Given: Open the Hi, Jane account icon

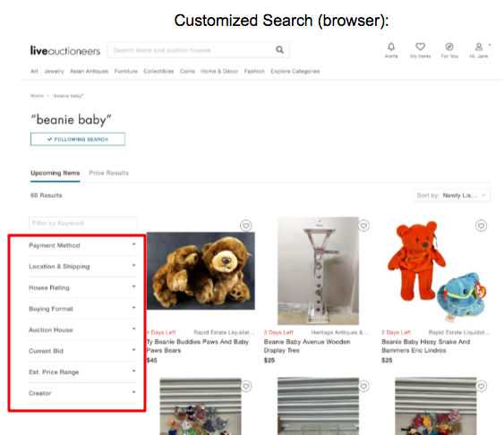Looking at the screenshot, I should 479,47.
